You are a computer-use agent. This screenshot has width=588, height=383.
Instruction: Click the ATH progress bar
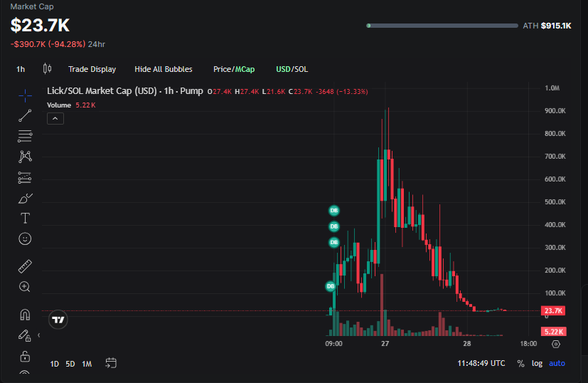[x=442, y=26]
